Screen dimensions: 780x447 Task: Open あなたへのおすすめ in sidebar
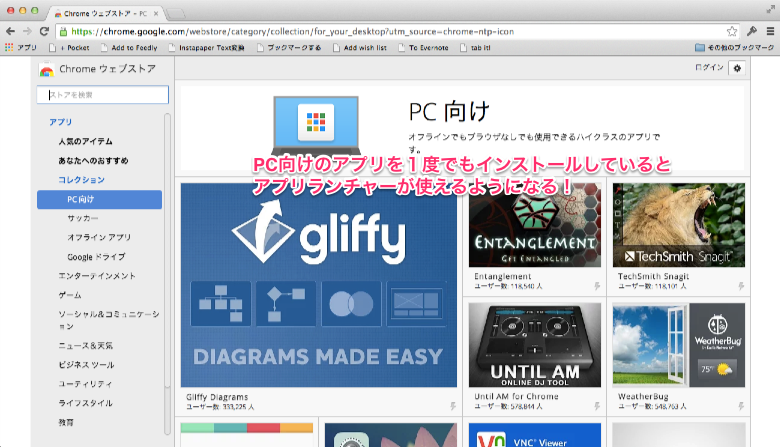[93, 161]
